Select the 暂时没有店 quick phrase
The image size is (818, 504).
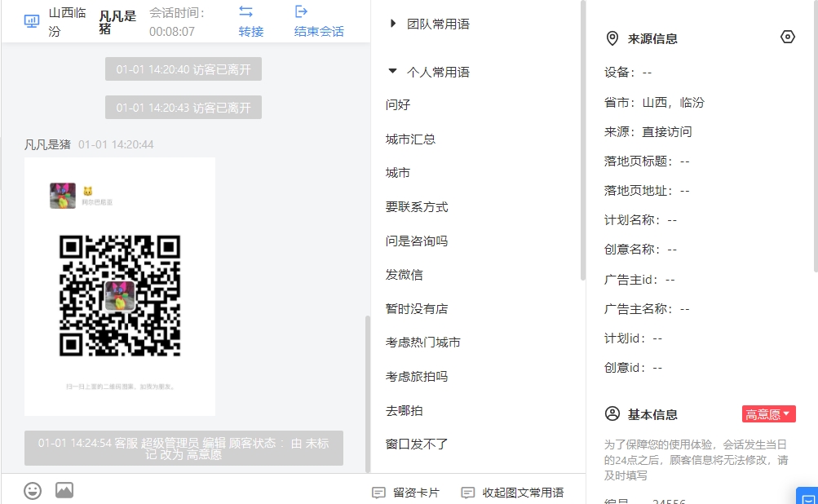pyautogui.click(x=417, y=309)
